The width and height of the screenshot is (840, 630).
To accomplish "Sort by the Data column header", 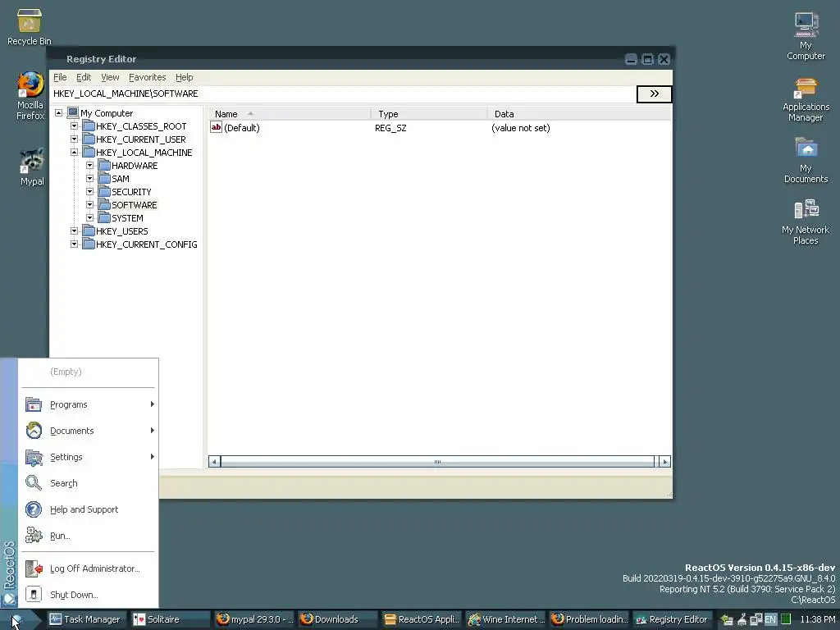I will [x=579, y=114].
